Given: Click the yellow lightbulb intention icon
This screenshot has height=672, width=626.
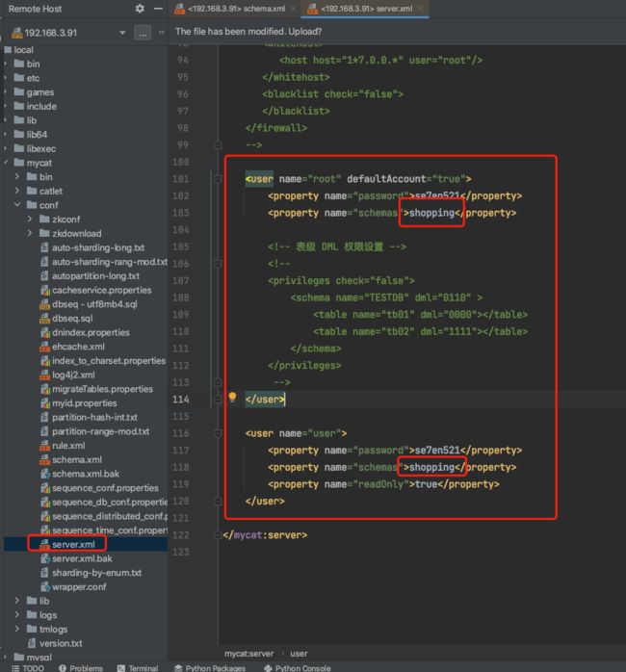Looking at the screenshot, I should 232,398.
